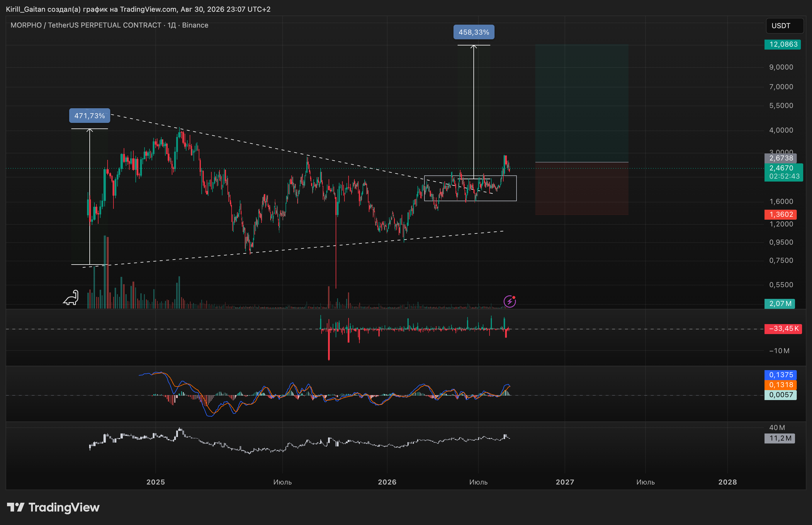Click the −10 M scale label

point(779,351)
